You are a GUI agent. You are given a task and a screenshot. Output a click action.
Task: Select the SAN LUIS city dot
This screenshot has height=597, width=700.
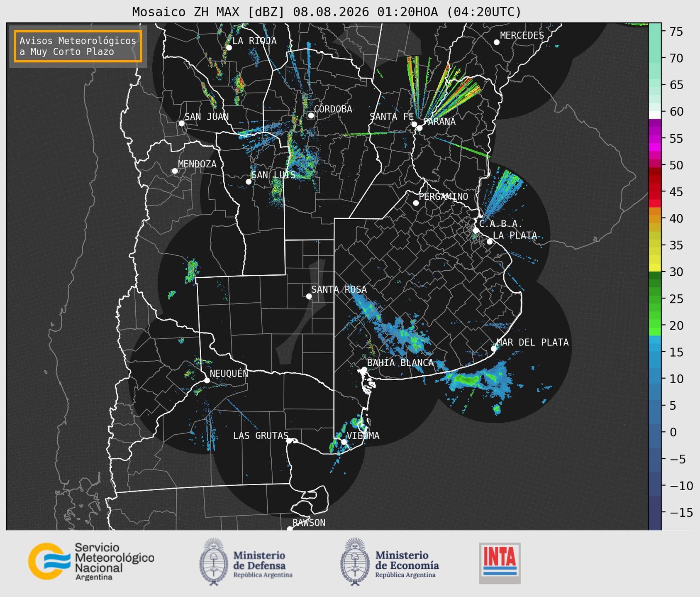pos(249,182)
